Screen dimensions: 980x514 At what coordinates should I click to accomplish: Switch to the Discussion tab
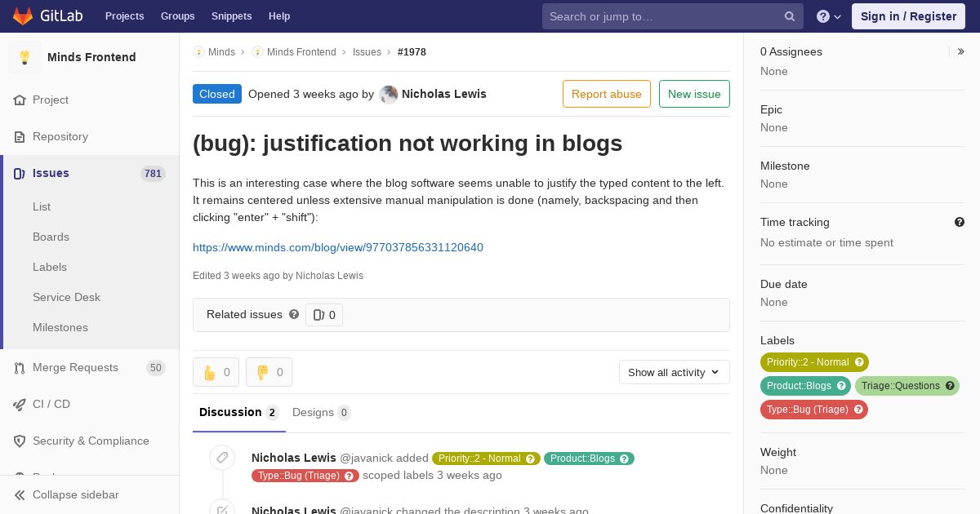(x=238, y=413)
